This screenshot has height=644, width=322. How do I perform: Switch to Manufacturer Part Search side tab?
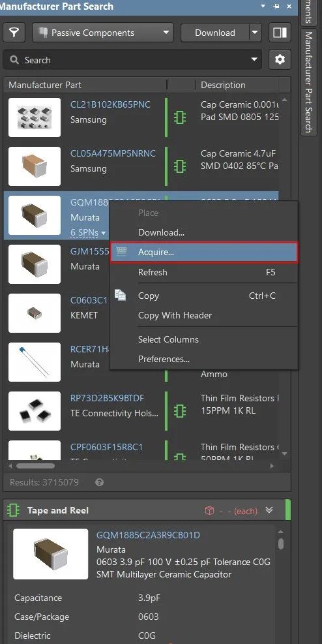pyautogui.click(x=309, y=82)
